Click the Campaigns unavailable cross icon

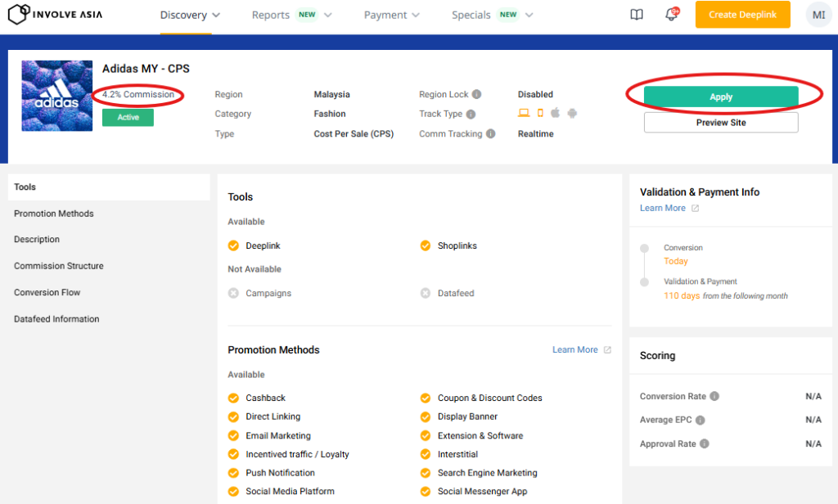(233, 293)
